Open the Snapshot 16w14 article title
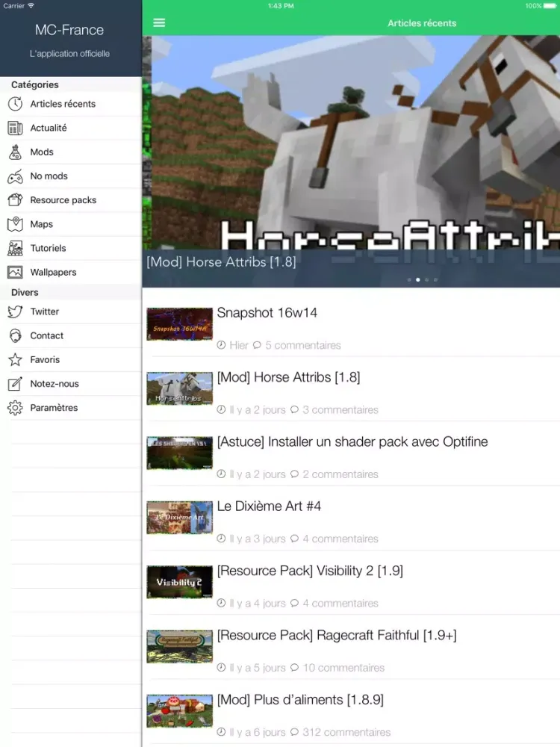This screenshot has height=747, width=560. point(267,312)
